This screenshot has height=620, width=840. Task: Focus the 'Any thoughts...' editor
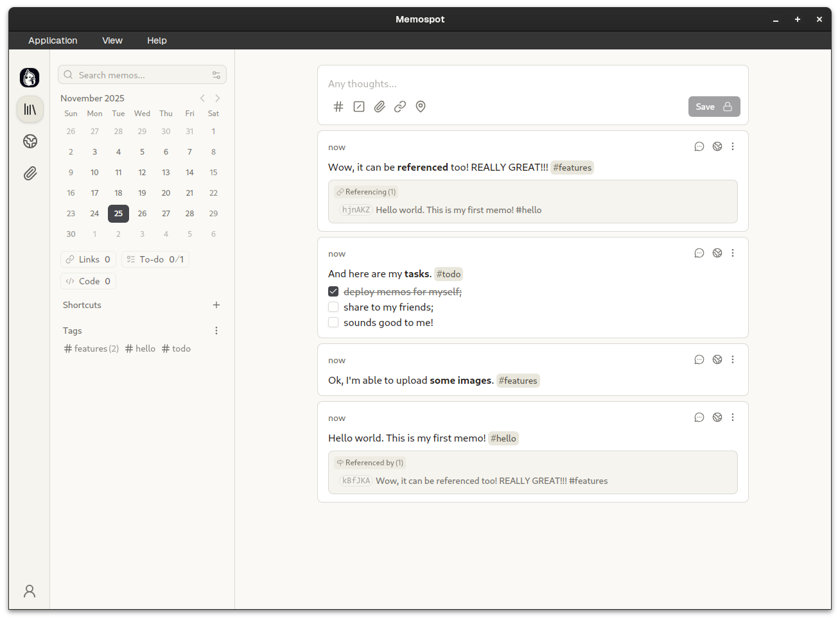[533, 84]
